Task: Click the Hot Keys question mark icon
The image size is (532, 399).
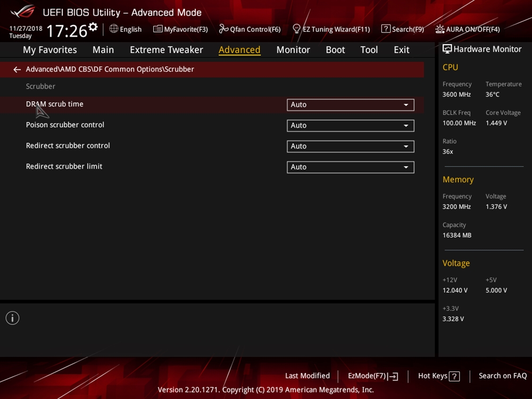Action: click(x=454, y=376)
